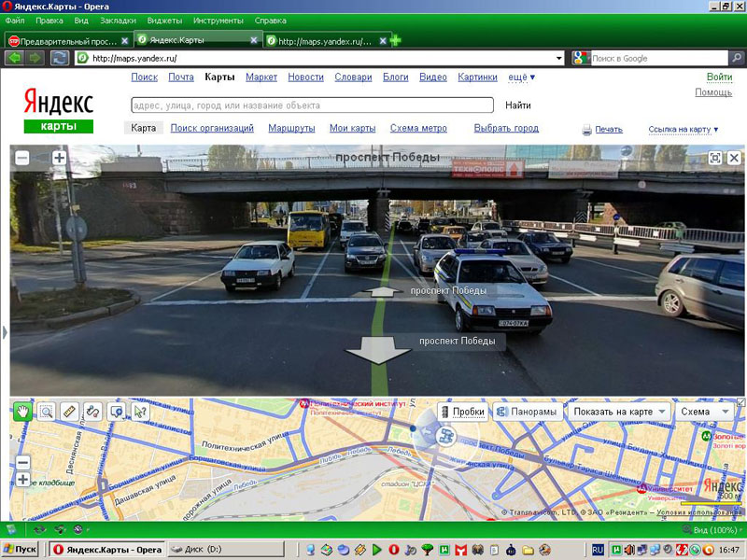Open a new browser tab with plus icon
This screenshot has width=747, height=560.
click(x=396, y=40)
